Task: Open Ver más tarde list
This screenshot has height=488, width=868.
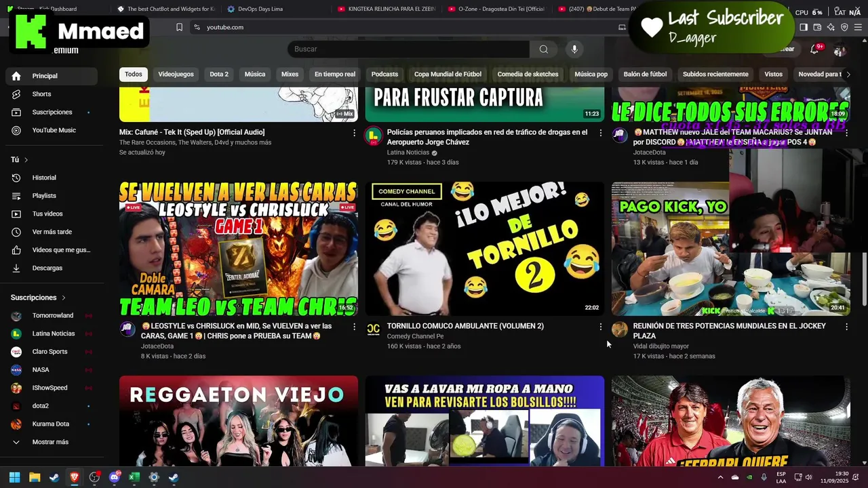Action: coord(52,232)
